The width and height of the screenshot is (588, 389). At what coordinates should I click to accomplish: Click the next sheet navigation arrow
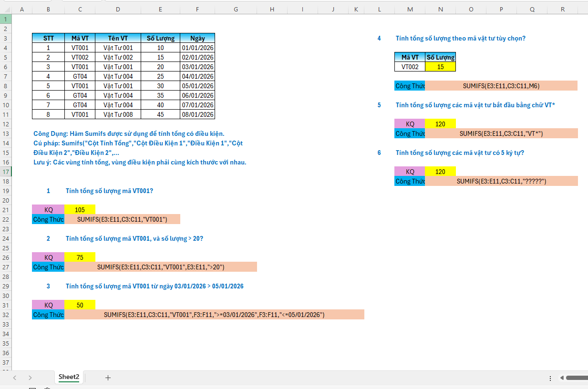tap(30, 378)
